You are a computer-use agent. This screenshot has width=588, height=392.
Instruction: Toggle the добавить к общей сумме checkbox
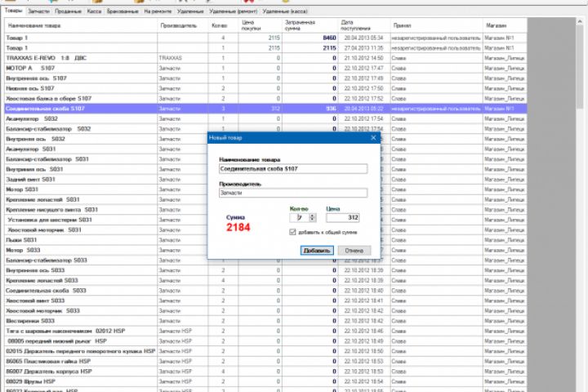tap(292, 232)
